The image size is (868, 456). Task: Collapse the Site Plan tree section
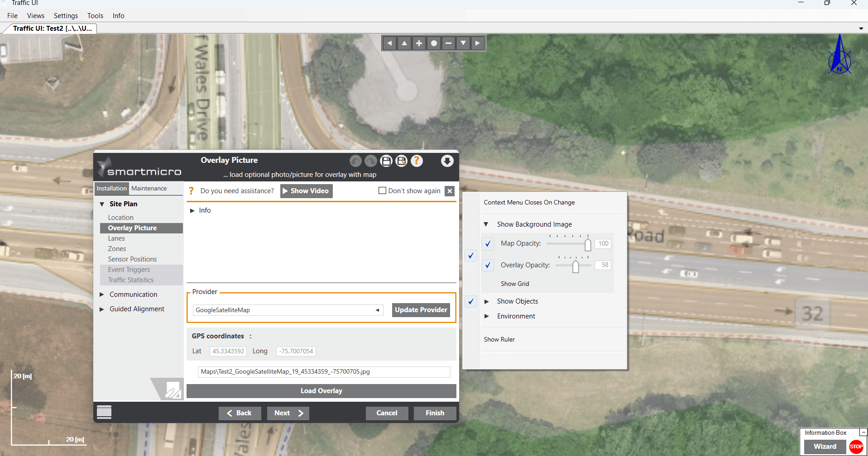(x=102, y=204)
